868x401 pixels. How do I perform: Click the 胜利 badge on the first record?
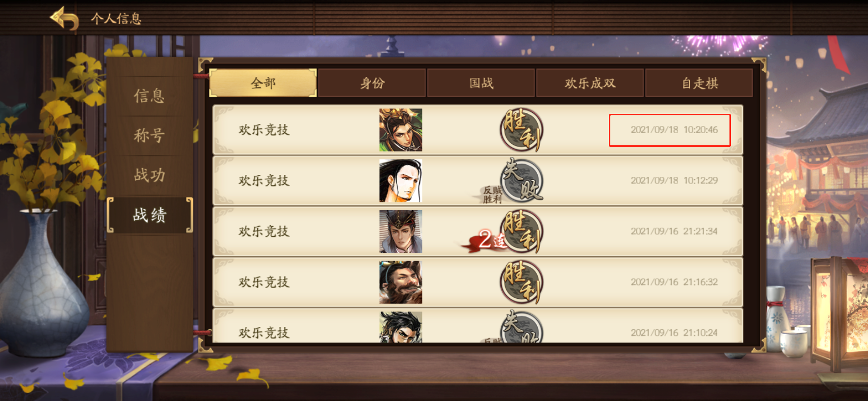[x=522, y=130]
